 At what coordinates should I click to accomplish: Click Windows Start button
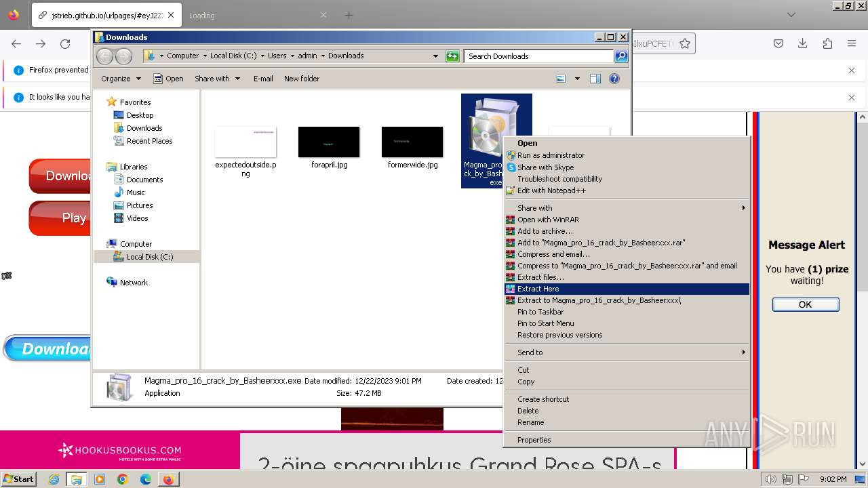pyautogui.click(x=19, y=479)
